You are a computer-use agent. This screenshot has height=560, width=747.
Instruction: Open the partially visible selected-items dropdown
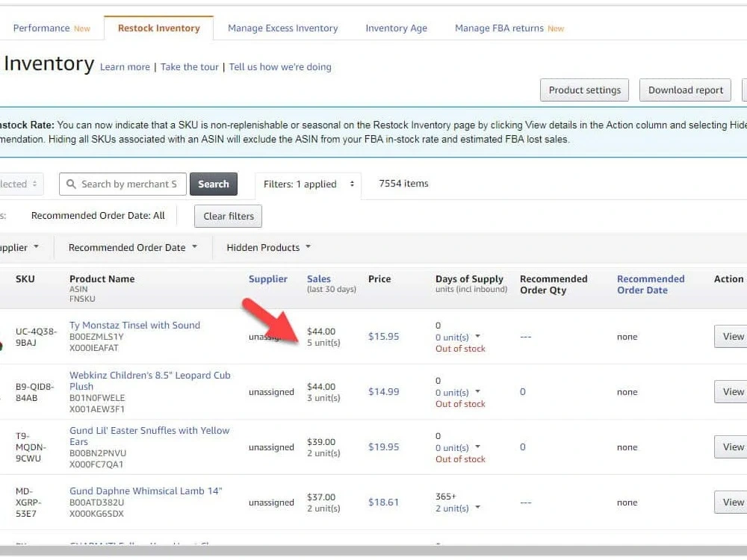point(22,184)
